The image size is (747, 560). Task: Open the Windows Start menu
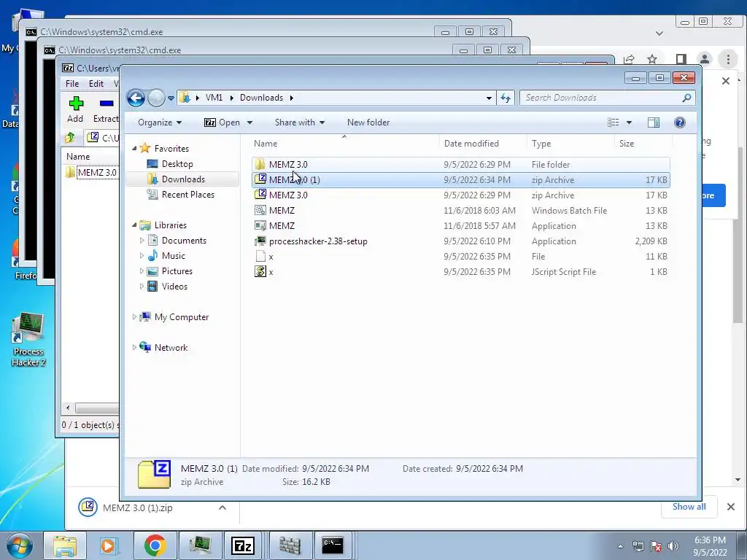(x=19, y=545)
